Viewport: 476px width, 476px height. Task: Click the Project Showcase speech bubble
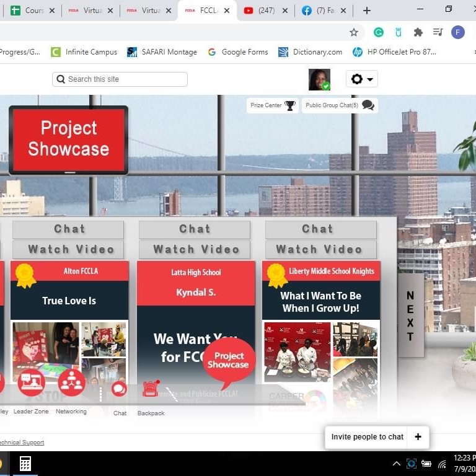click(229, 361)
